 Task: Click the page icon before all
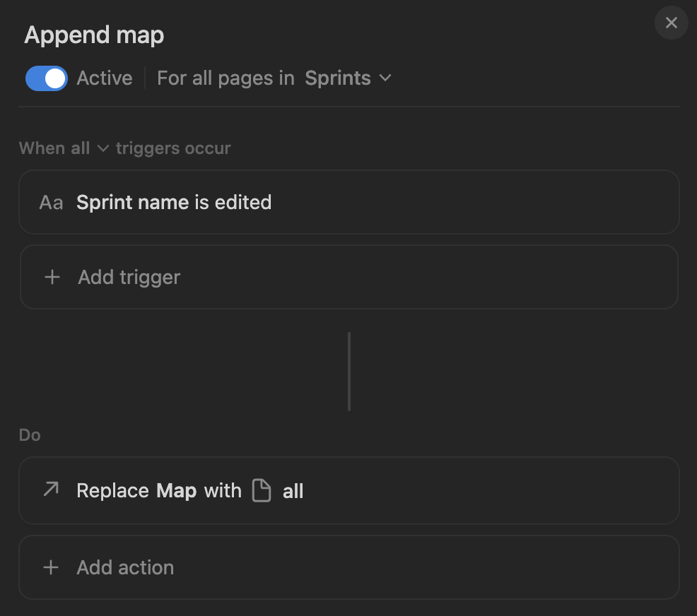click(x=262, y=490)
